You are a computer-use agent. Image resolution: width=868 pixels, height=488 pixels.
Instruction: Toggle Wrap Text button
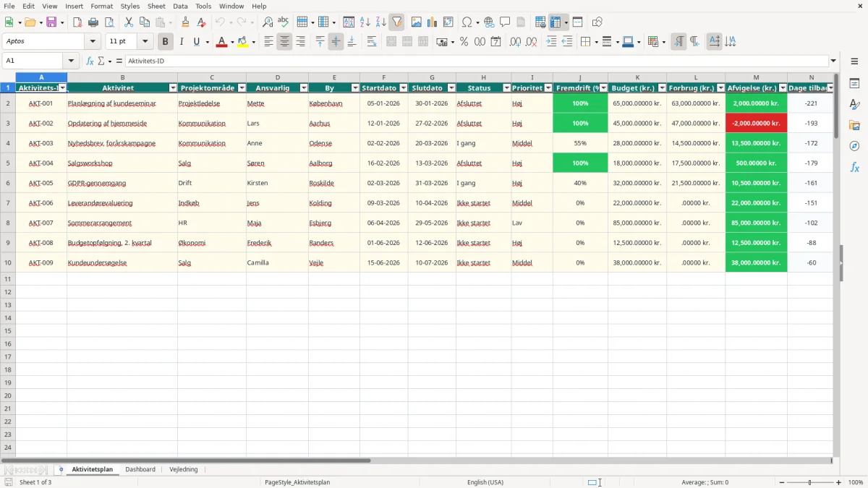point(372,42)
